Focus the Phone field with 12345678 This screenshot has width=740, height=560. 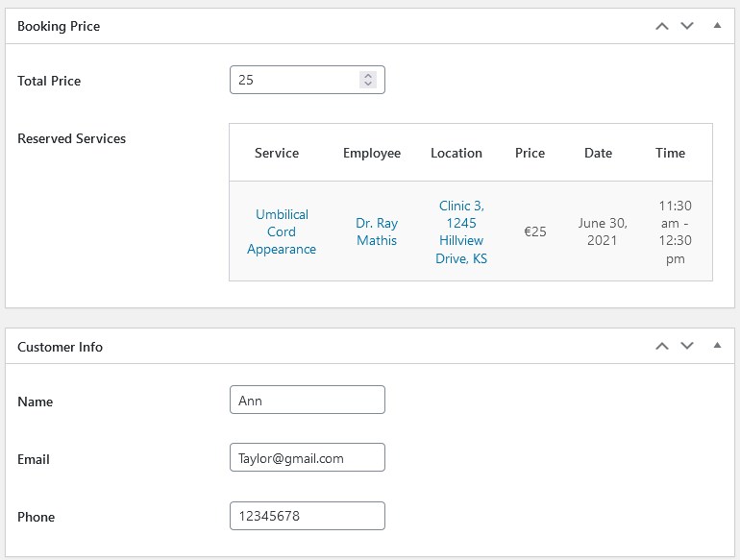[308, 516]
